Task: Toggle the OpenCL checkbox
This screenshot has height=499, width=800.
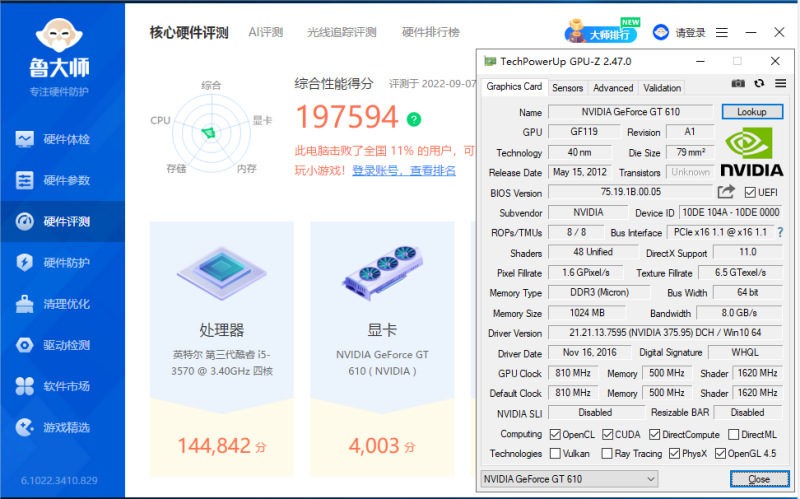Action: (x=555, y=435)
